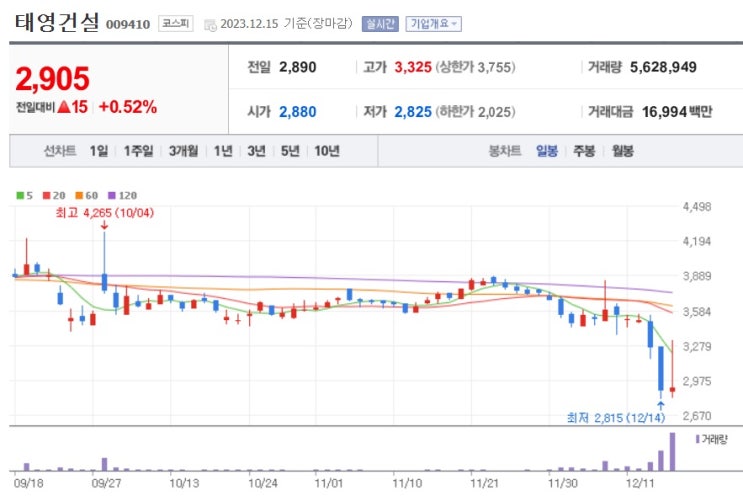
Task: Select the 10년 line chart tab
Action: pos(327,151)
